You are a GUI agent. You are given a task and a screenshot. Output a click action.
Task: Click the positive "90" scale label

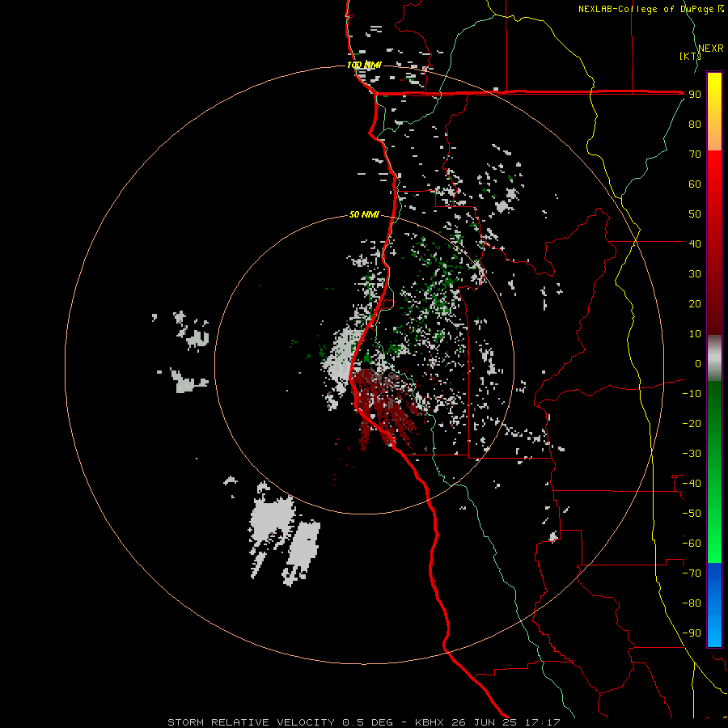pos(695,95)
